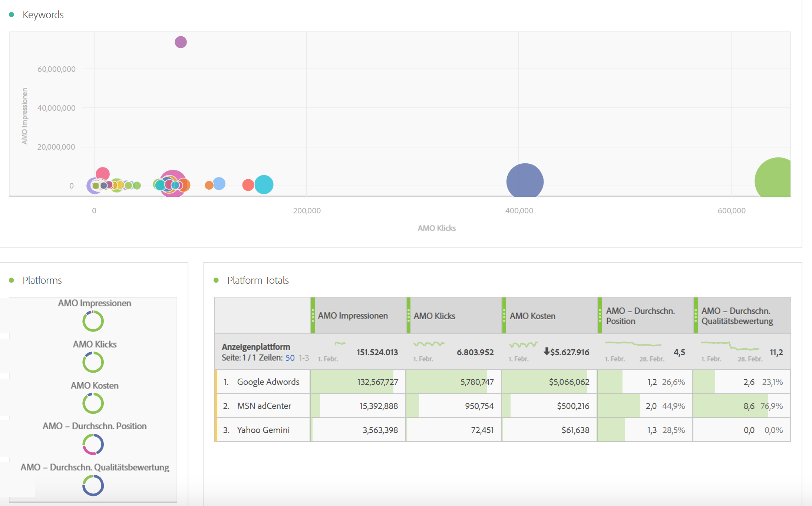Select the Yahoo Gemini row
812x506 pixels.
tap(263, 430)
